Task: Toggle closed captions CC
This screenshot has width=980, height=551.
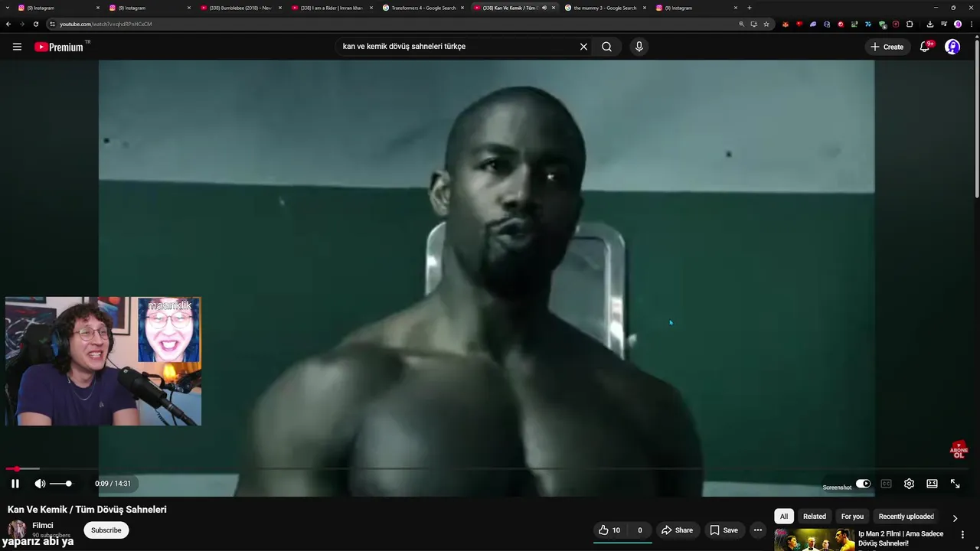Action: click(x=886, y=484)
